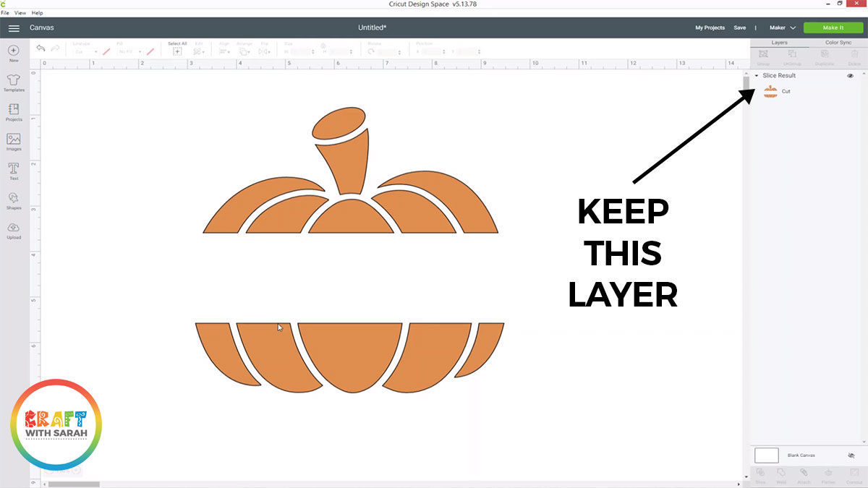Open the Shapes tool
This screenshot has width=868, height=488.
[14, 200]
